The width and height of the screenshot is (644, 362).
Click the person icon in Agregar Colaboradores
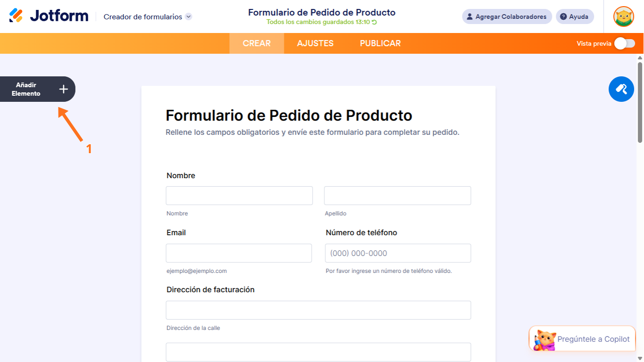click(x=470, y=16)
